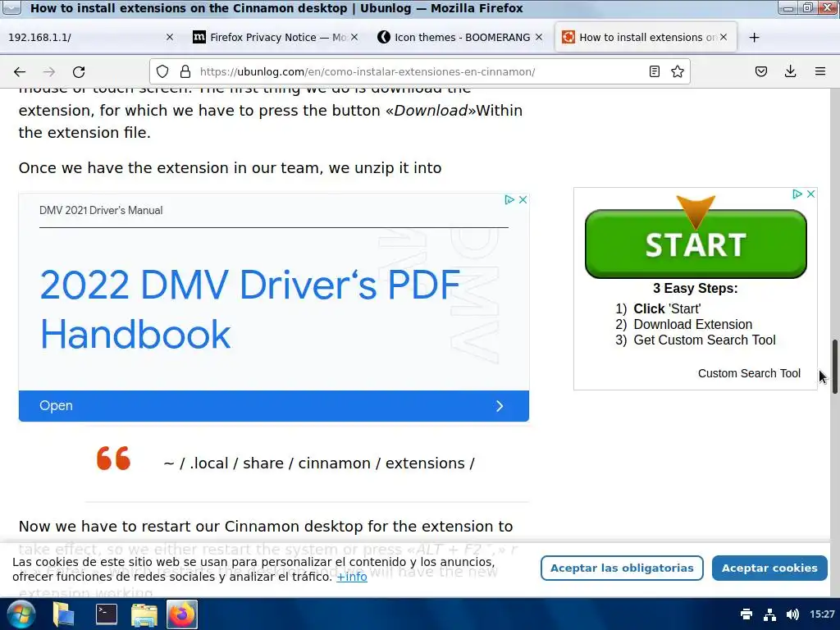Open the tracking protection shield icon

point(162,71)
